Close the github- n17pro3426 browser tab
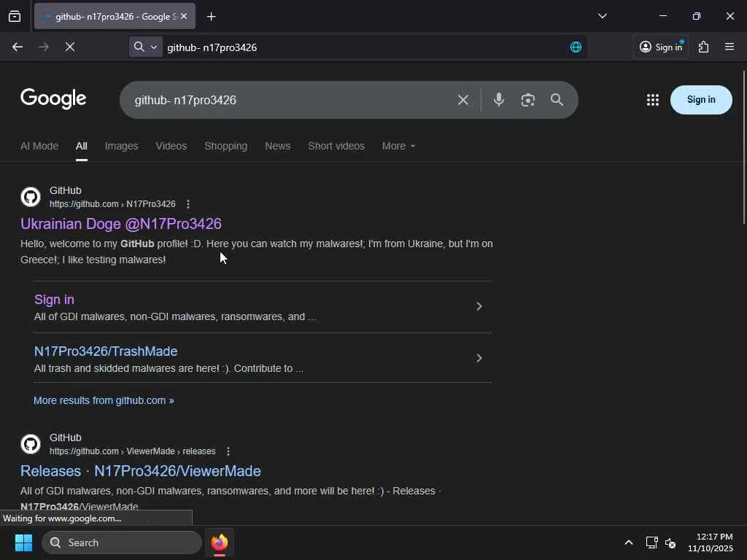The image size is (747, 560). coord(184,16)
